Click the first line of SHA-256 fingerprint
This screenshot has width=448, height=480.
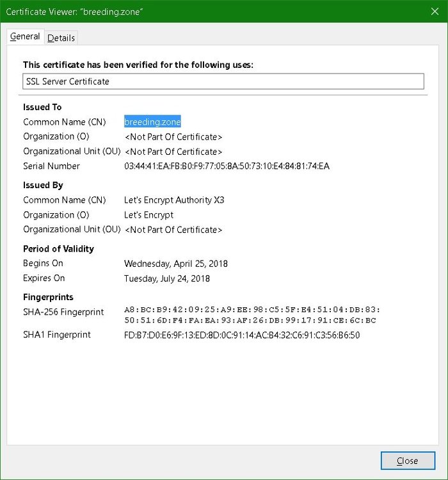click(253, 309)
